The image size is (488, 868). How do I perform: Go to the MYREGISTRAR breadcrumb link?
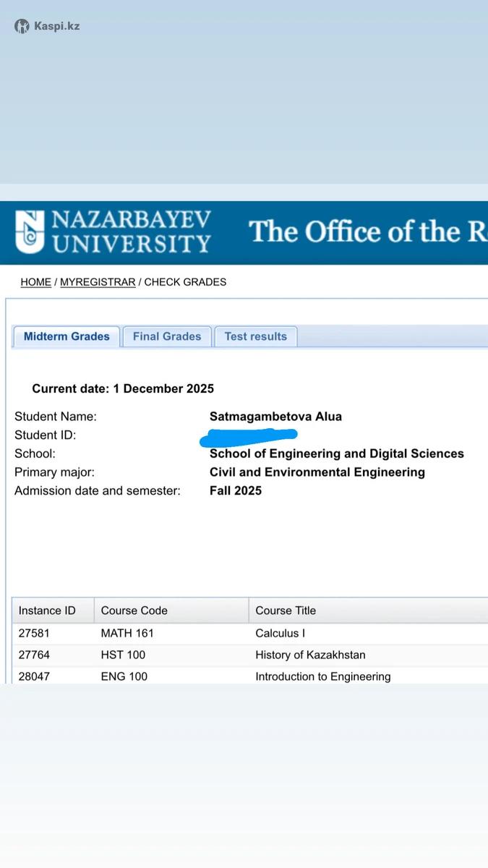tap(98, 282)
